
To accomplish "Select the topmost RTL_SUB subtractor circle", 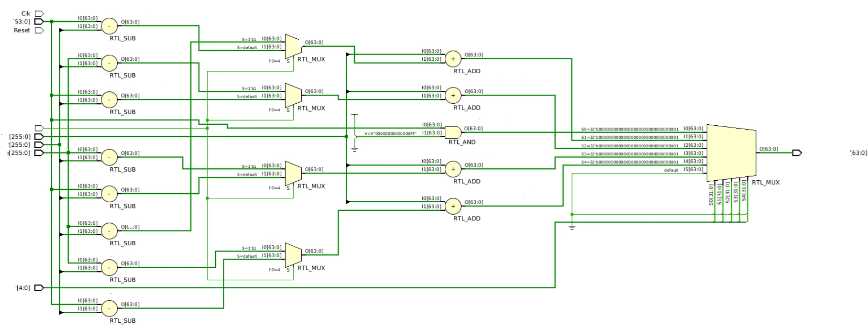I will [109, 26].
